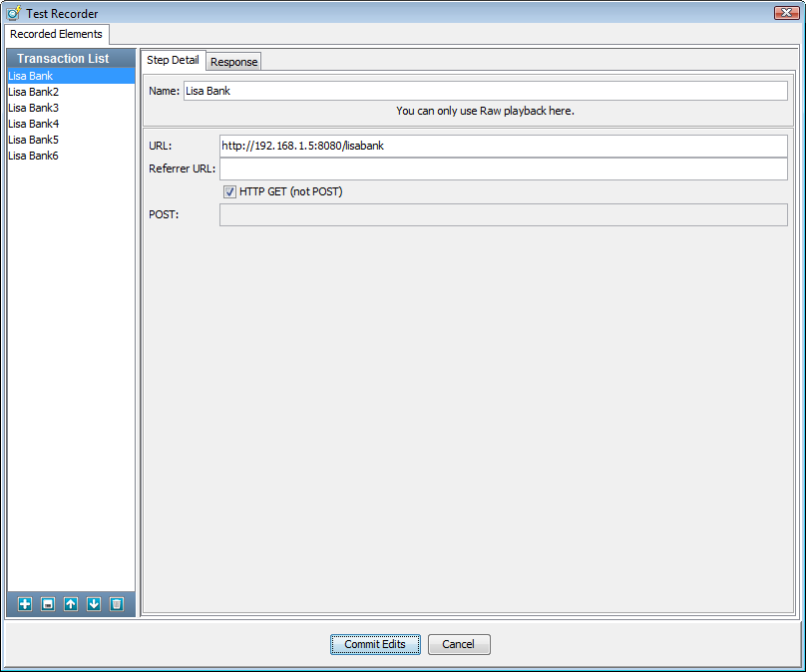Switch to the Step Detail tab
The image size is (806, 672).
tap(173, 61)
